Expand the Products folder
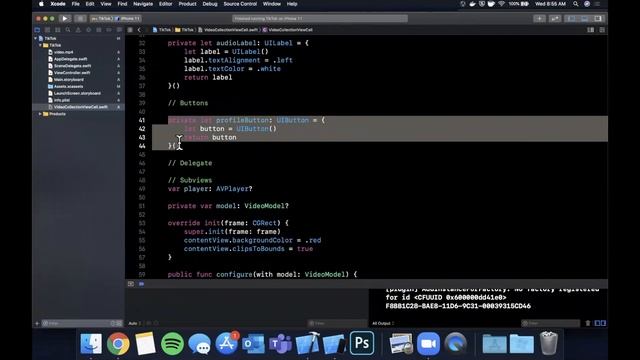The height and width of the screenshot is (360, 640). coord(40,114)
